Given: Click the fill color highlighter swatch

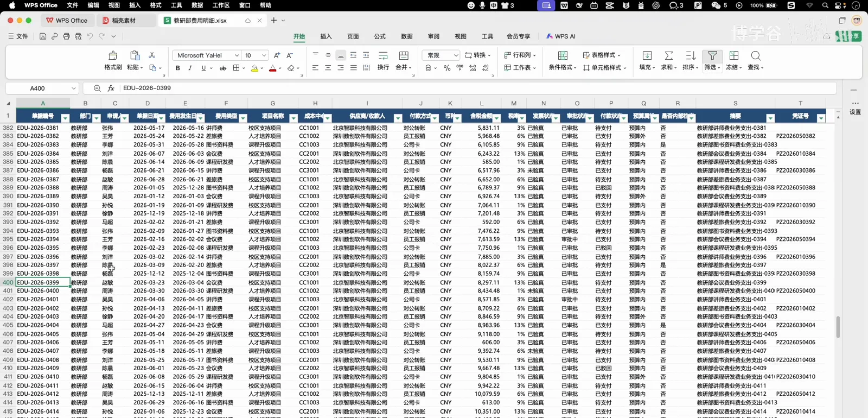Looking at the screenshot, I should pyautogui.click(x=254, y=68).
